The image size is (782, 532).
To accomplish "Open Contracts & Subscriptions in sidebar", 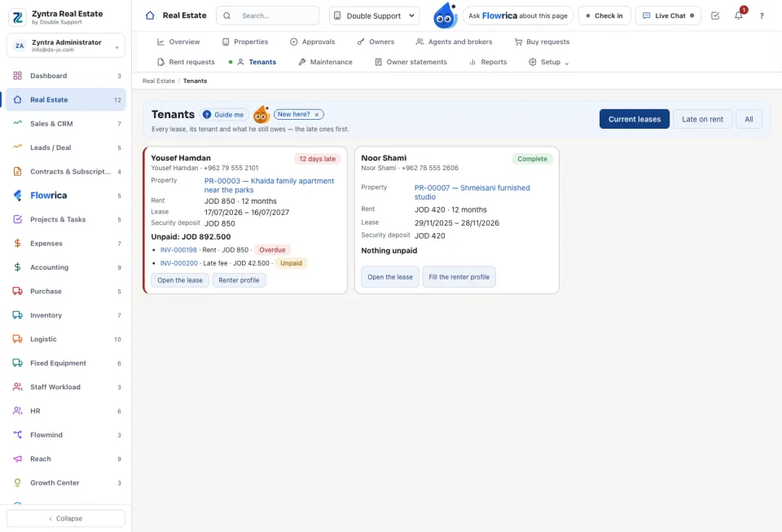I will pyautogui.click(x=66, y=172).
